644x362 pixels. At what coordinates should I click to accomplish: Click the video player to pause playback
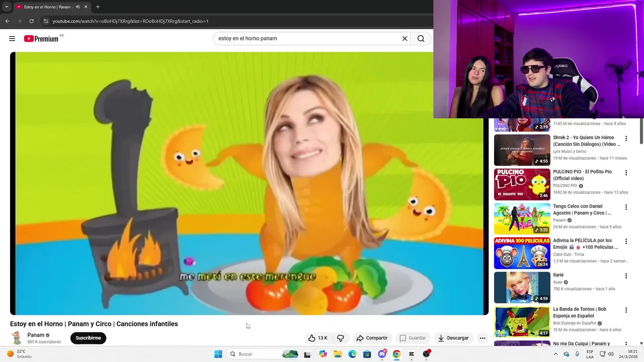pyautogui.click(x=249, y=184)
